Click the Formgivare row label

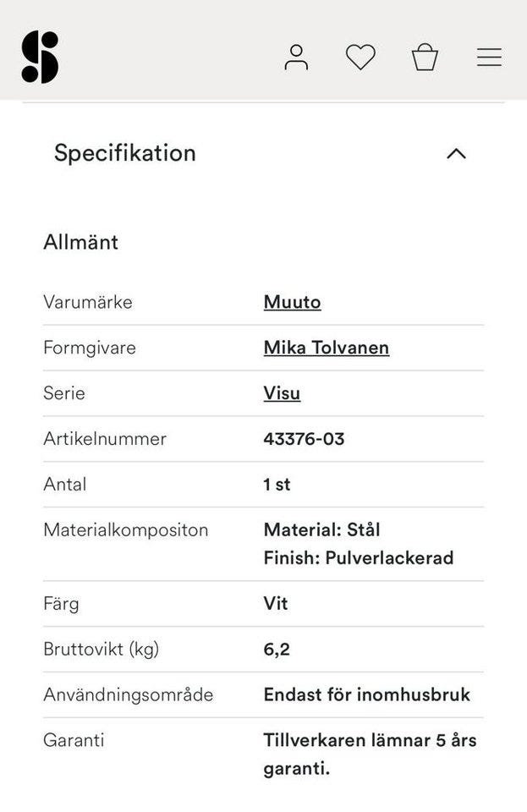90,348
